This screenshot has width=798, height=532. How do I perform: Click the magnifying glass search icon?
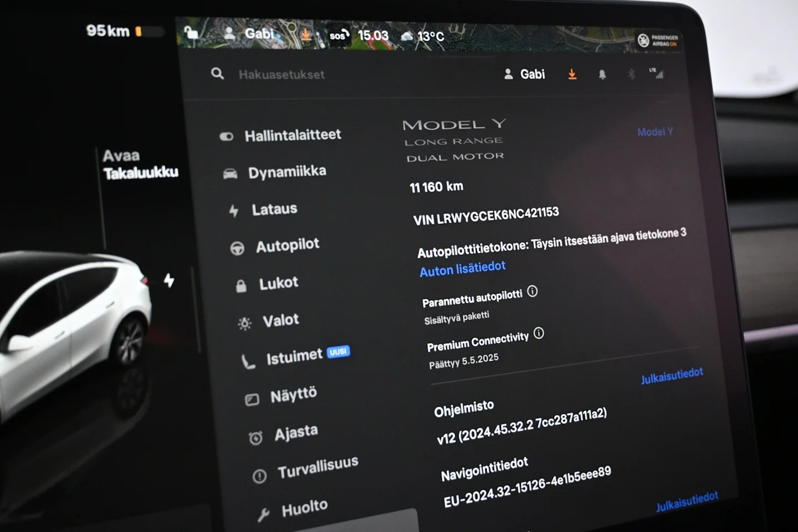(217, 74)
